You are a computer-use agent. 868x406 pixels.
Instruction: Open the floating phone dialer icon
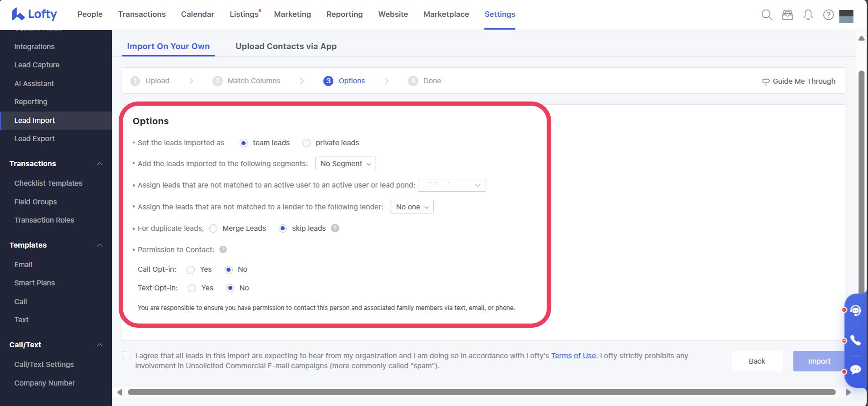[855, 340]
